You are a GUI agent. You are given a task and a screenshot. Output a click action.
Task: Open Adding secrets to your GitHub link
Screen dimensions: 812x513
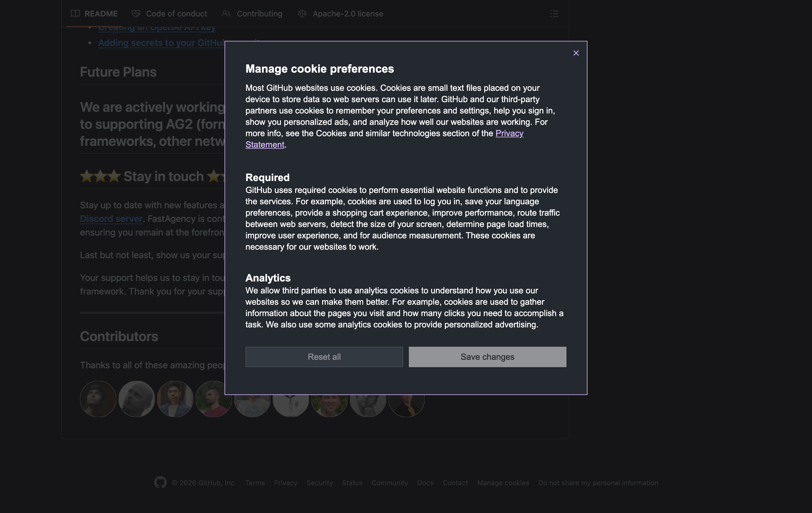tap(161, 43)
